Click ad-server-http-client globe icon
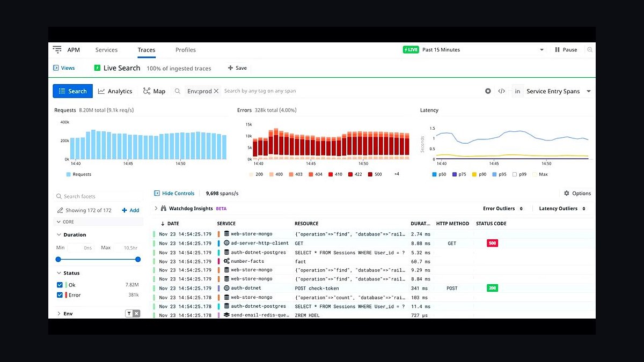 [x=227, y=243]
